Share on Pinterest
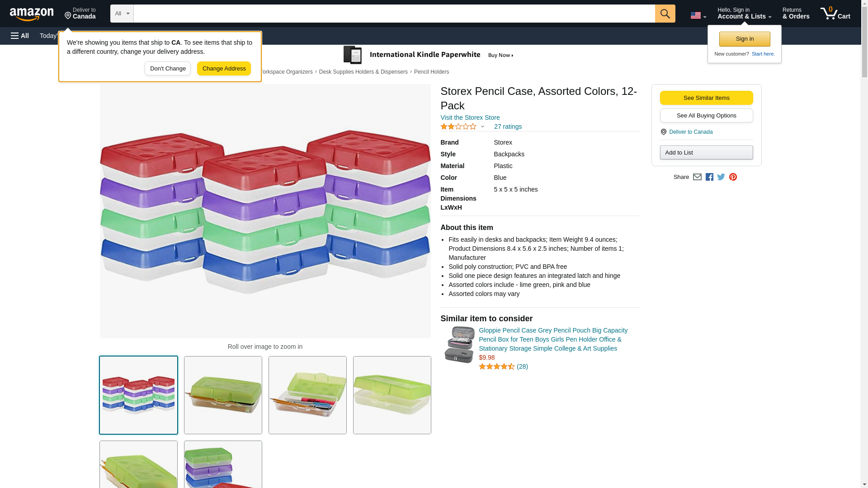The width and height of the screenshot is (868, 488). (x=733, y=177)
